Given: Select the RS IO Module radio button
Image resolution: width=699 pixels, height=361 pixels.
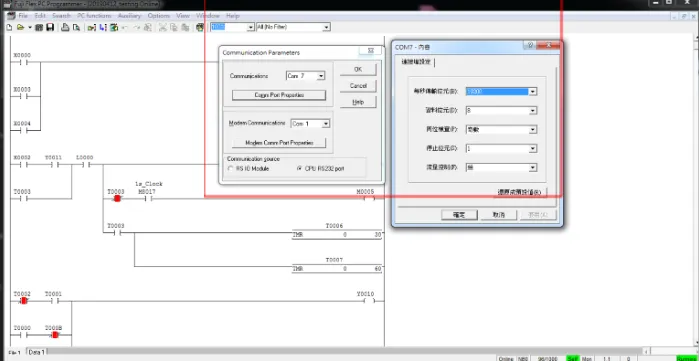Looking at the screenshot, I should (x=230, y=169).
